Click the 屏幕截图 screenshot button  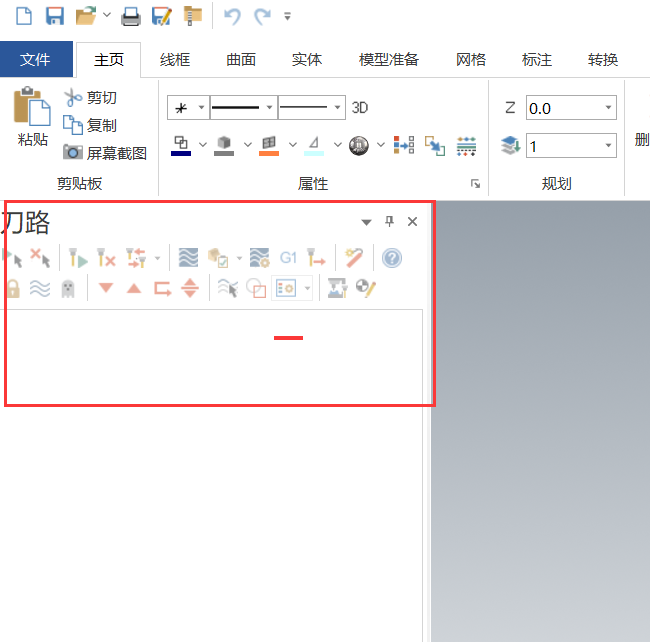[x=105, y=153]
